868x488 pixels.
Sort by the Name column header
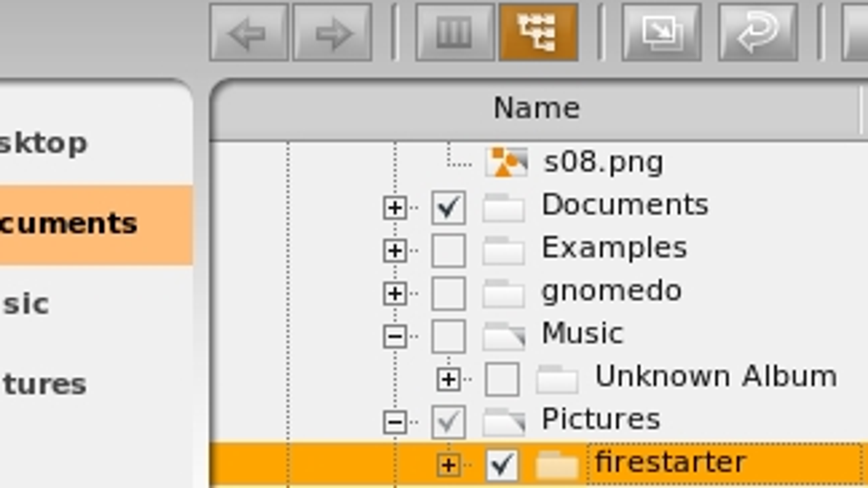click(536, 108)
